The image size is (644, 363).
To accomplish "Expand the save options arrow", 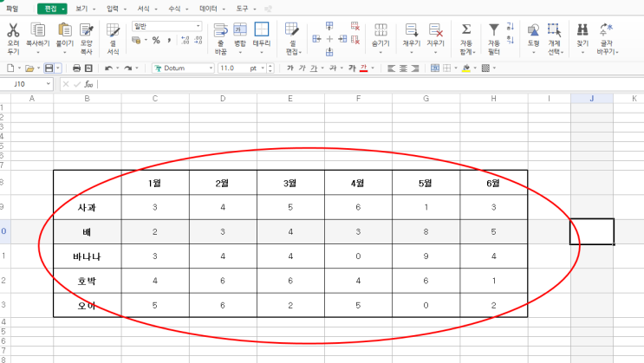I will (x=58, y=68).
